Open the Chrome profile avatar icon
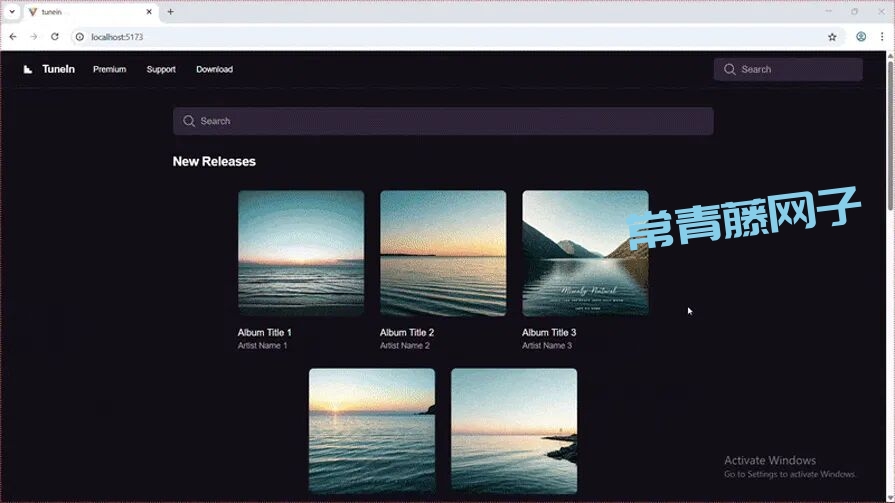895x503 pixels. 861,37
